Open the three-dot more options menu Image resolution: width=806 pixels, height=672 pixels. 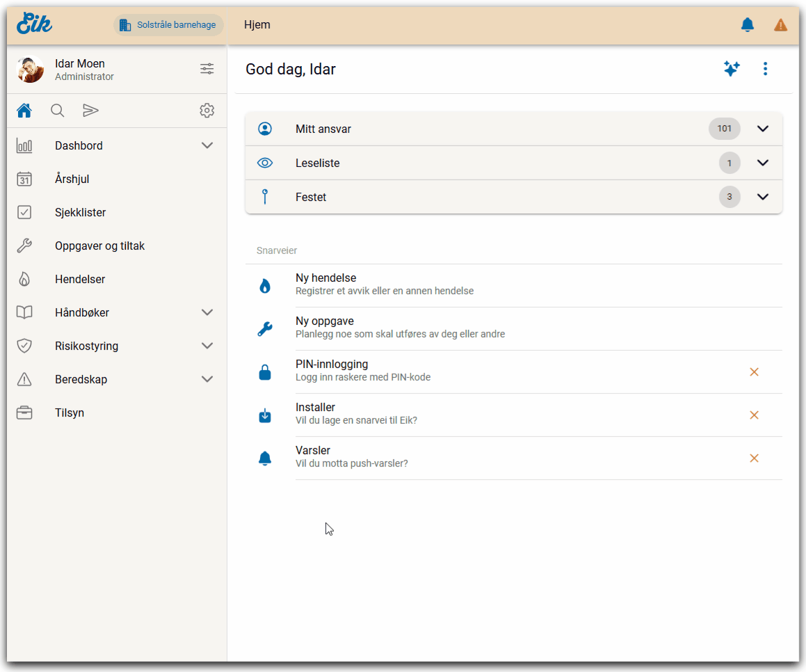765,69
